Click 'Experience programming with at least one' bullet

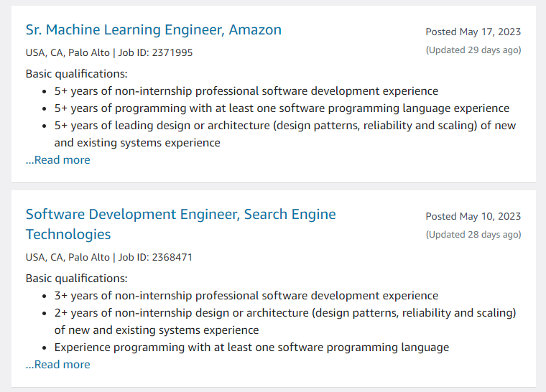click(251, 347)
